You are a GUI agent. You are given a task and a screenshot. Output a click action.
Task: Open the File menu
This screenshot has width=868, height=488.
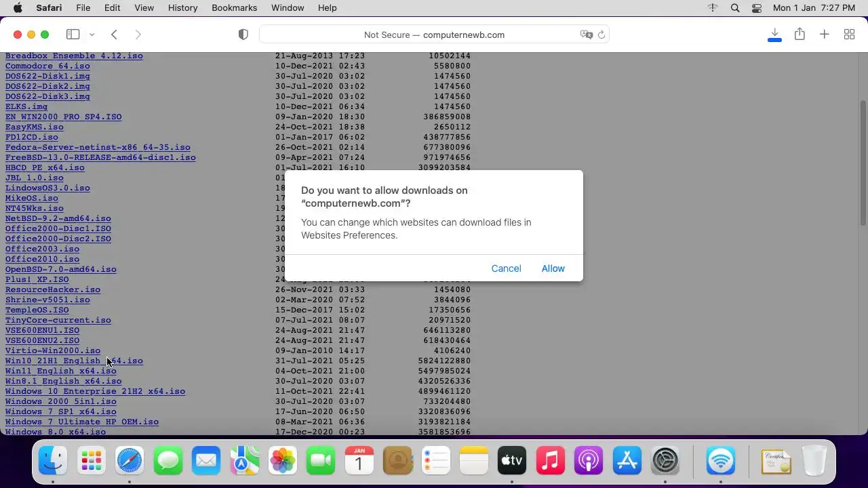point(83,7)
